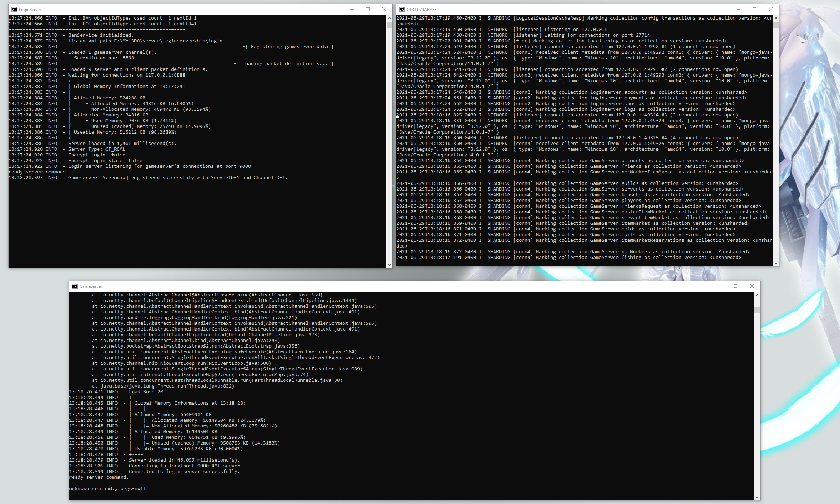Close the LoginServer window
This screenshot has height=504, width=840.
[384, 10]
